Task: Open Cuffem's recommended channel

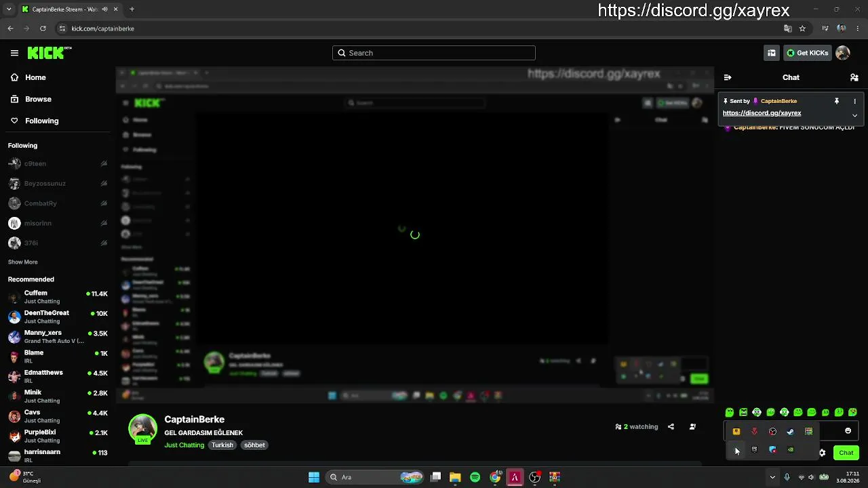Action: point(58,297)
